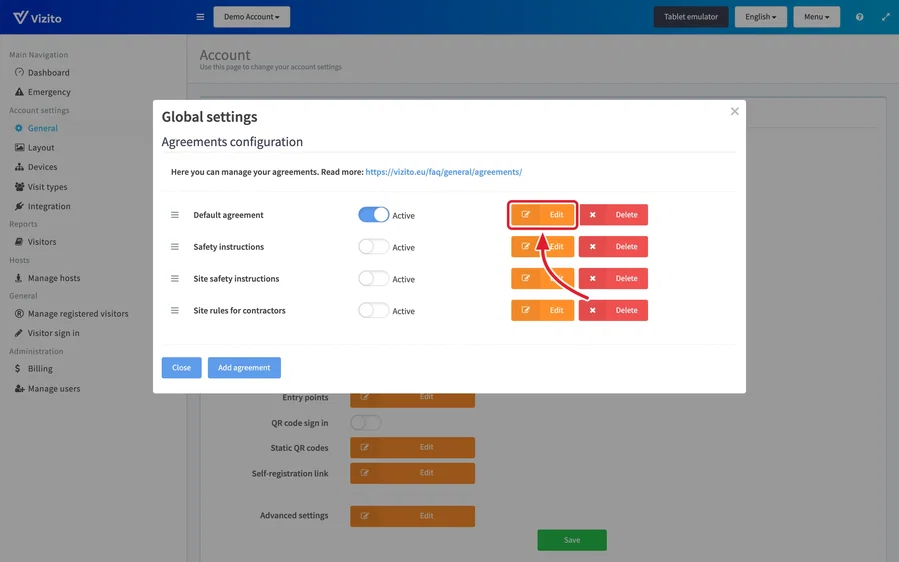Click the Vizito logo

[x=37, y=17]
